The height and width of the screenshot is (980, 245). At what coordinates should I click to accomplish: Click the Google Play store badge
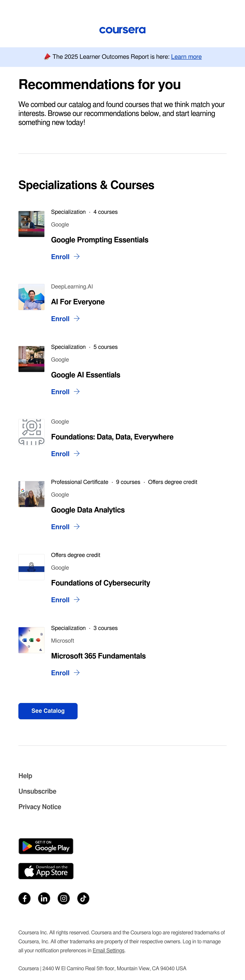(46, 846)
